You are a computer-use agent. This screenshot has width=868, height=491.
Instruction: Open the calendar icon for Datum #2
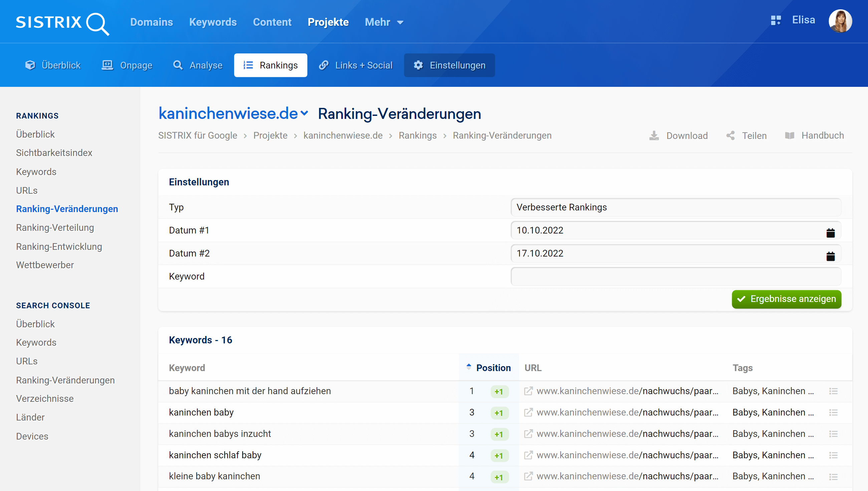(x=830, y=256)
